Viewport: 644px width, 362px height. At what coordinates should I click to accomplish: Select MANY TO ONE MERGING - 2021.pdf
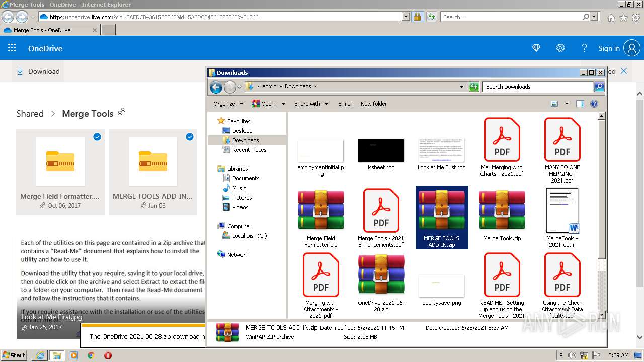tap(562, 150)
